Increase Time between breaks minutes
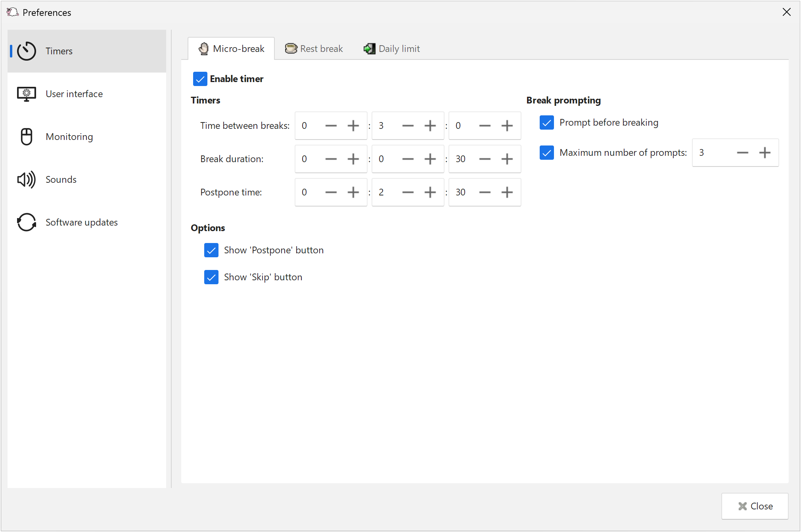The image size is (801, 532). 430,126
